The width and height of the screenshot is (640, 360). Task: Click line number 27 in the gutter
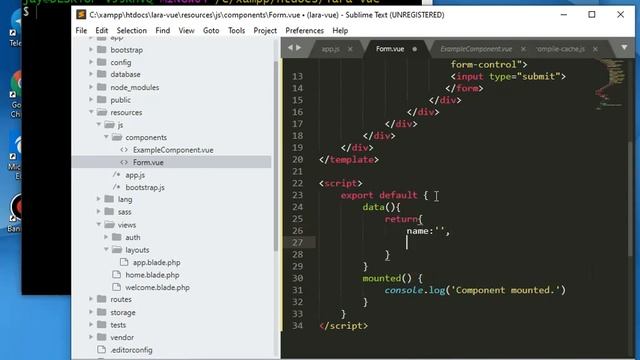click(298, 242)
